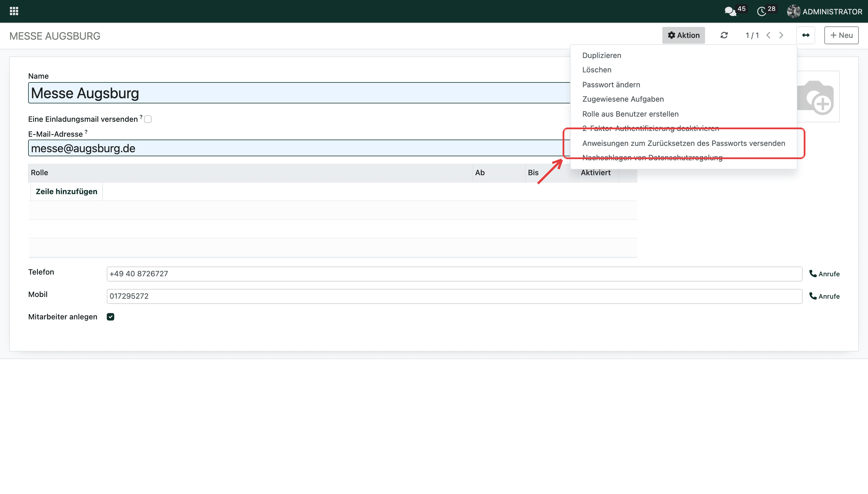The image size is (868, 494).
Task: Click the Name field containing Messe Augsburg
Action: [x=299, y=93]
